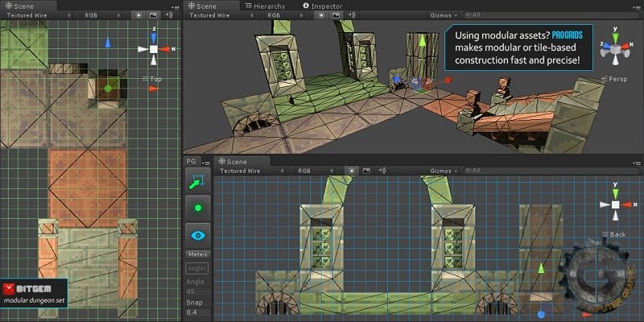Click red x-axis cone on left gizmo
Viewport: 644px width, 322px height.
pos(164,49)
